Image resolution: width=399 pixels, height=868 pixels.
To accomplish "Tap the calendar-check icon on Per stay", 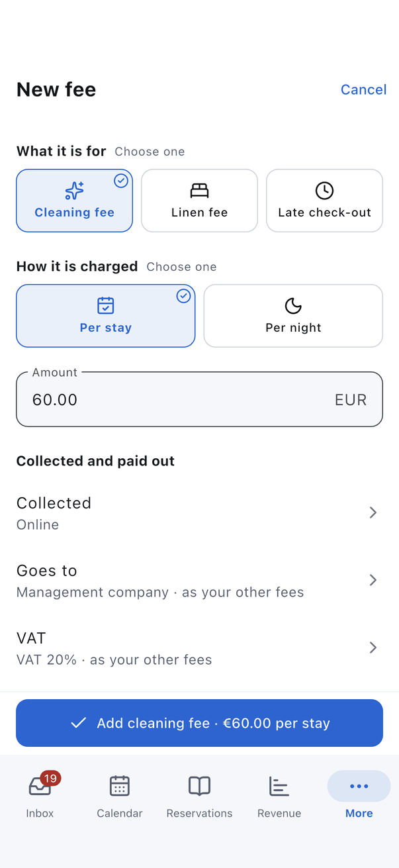I will tap(106, 305).
